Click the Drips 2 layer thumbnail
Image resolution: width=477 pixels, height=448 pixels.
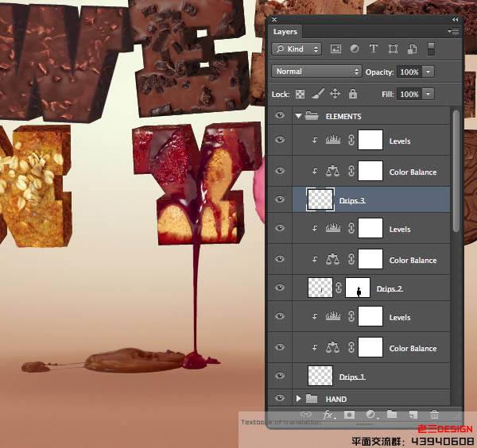click(320, 288)
